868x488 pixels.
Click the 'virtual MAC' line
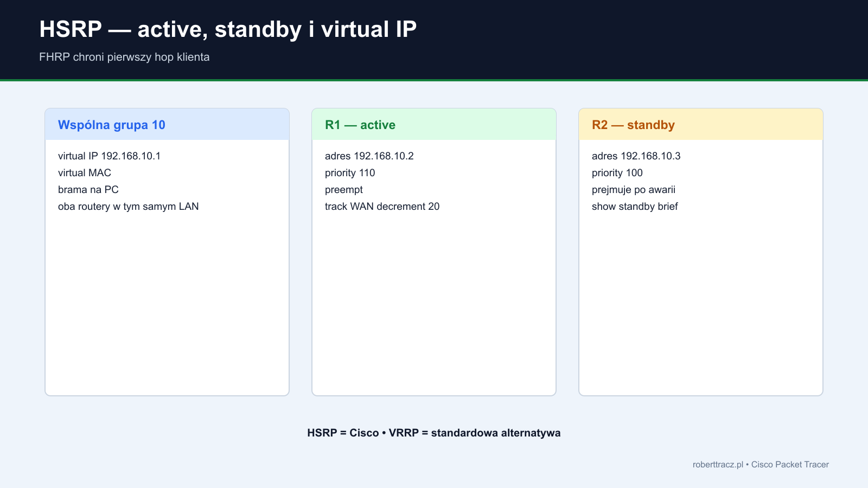tap(85, 173)
